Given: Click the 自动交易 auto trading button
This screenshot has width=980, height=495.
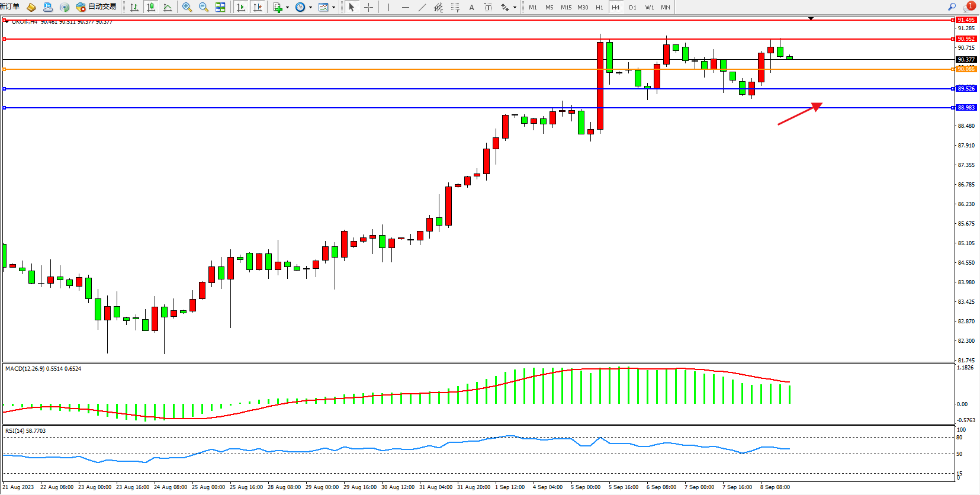Looking at the screenshot, I should tap(97, 7).
